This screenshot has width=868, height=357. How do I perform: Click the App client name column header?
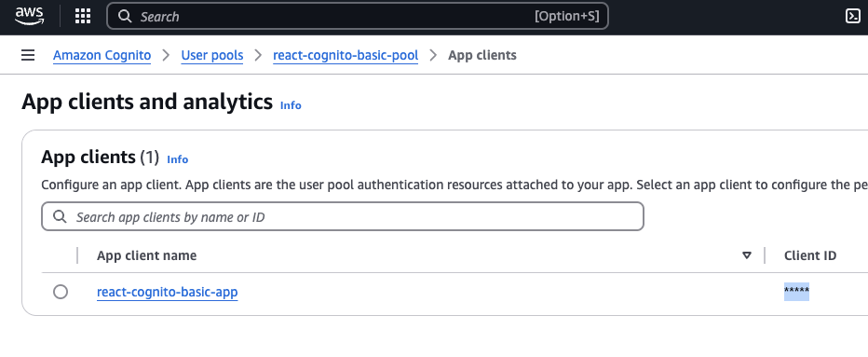pos(147,255)
